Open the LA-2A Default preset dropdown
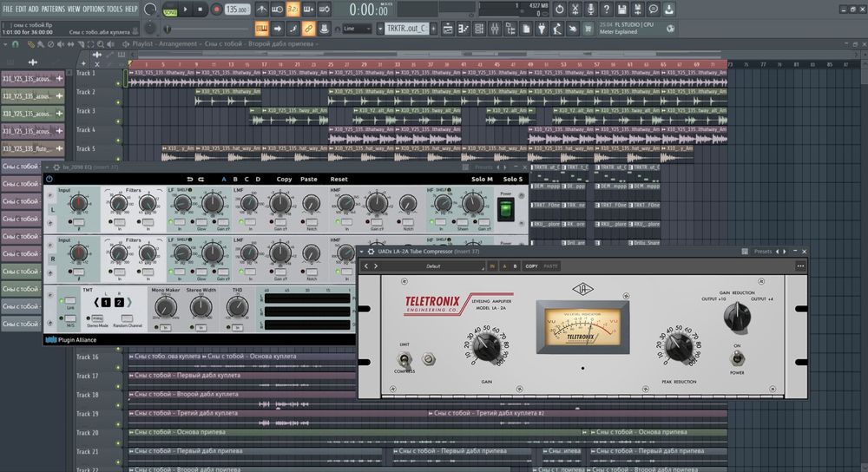The height and width of the screenshot is (472, 868). point(433,266)
